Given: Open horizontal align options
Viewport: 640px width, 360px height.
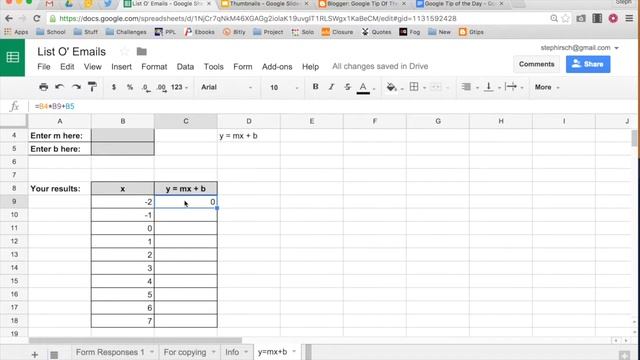Looking at the screenshot, I should point(466,87).
